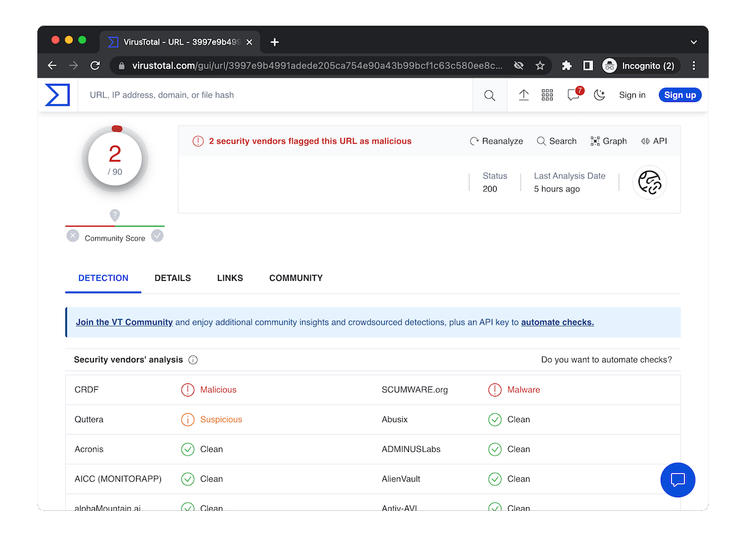Expand the tab search dropdown arrow
Viewport: 746px width, 560px height.
(x=694, y=42)
